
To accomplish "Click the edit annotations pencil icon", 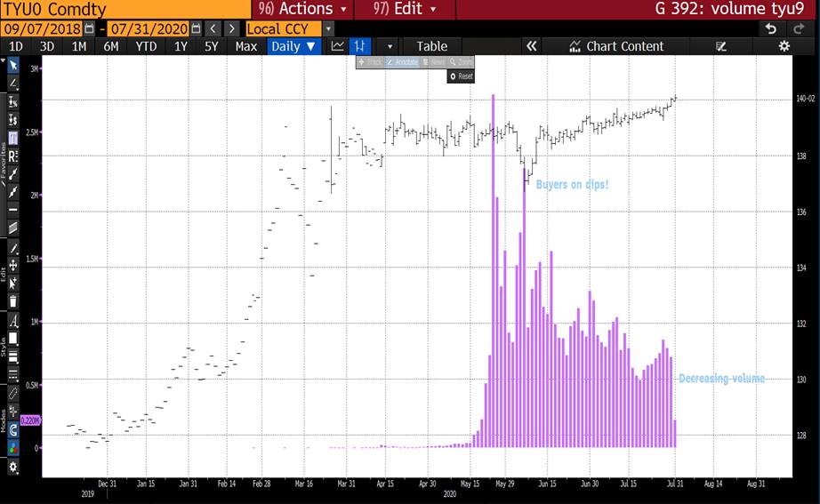I will (x=721, y=46).
